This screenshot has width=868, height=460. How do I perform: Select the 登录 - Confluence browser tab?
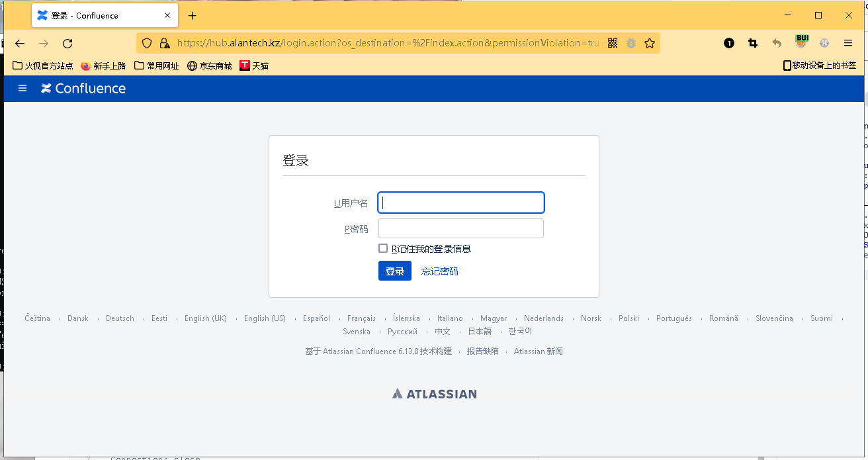[x=105, y=15]
